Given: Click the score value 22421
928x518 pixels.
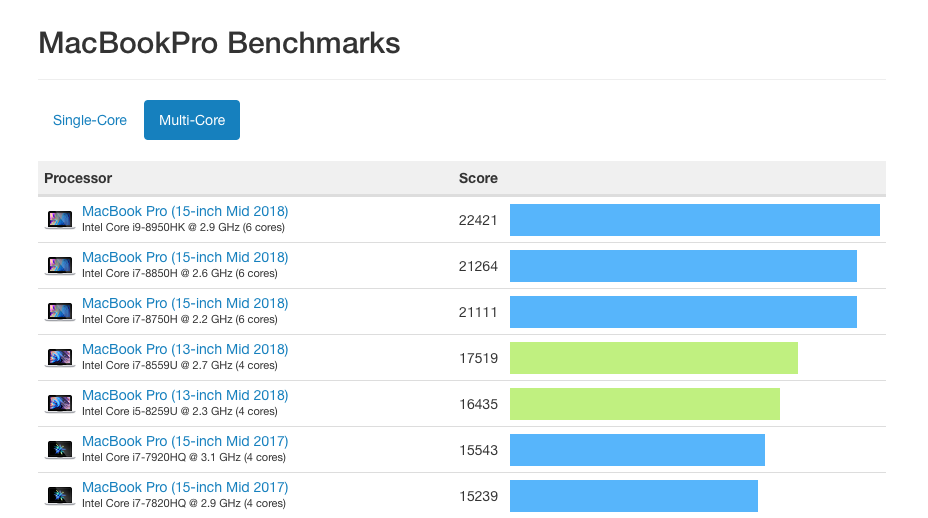Looking at the screenshot, I should (x=478, y=220).
